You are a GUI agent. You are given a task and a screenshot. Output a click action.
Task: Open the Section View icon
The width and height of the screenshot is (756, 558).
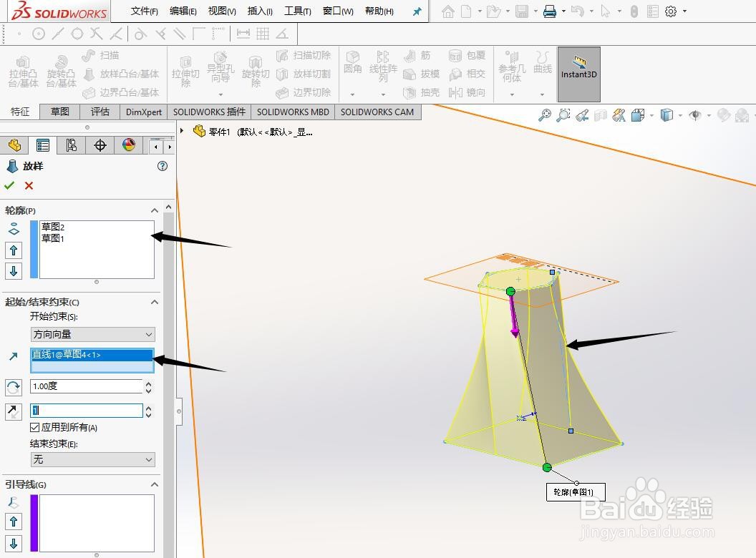click(600, 115)
